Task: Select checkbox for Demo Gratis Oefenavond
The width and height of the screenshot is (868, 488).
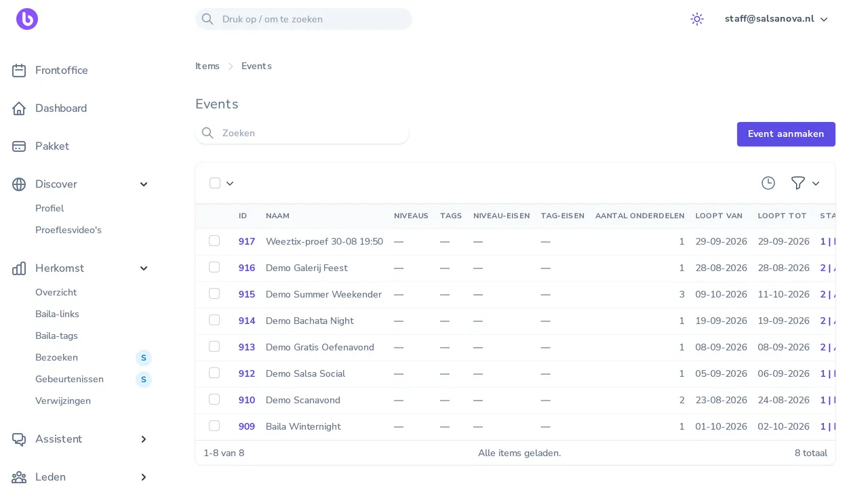Action: point(214,346)
